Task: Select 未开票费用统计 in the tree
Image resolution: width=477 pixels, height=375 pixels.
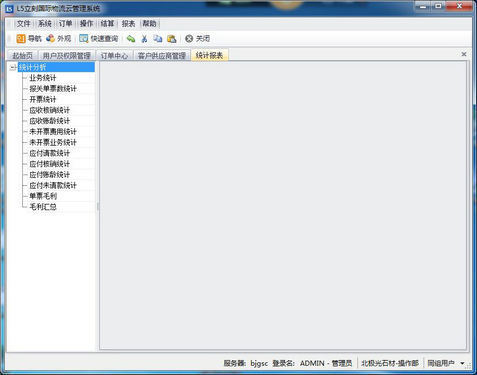Action: (53, 132)
